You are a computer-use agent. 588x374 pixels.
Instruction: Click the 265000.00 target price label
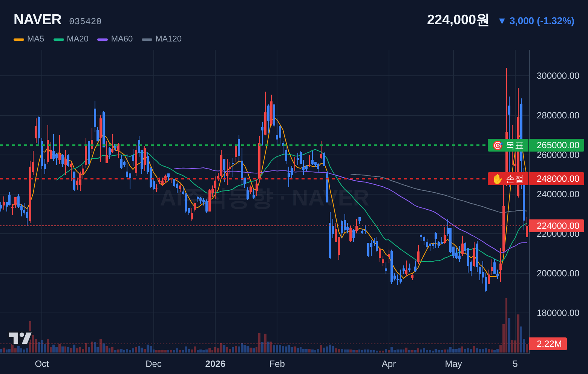[557, 145]
